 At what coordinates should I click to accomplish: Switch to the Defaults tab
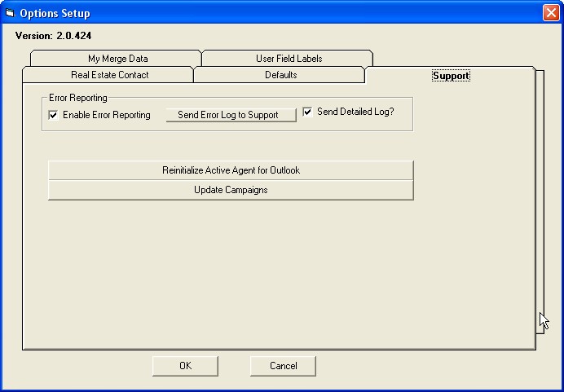pyautogui.click(x=280, y=75)
